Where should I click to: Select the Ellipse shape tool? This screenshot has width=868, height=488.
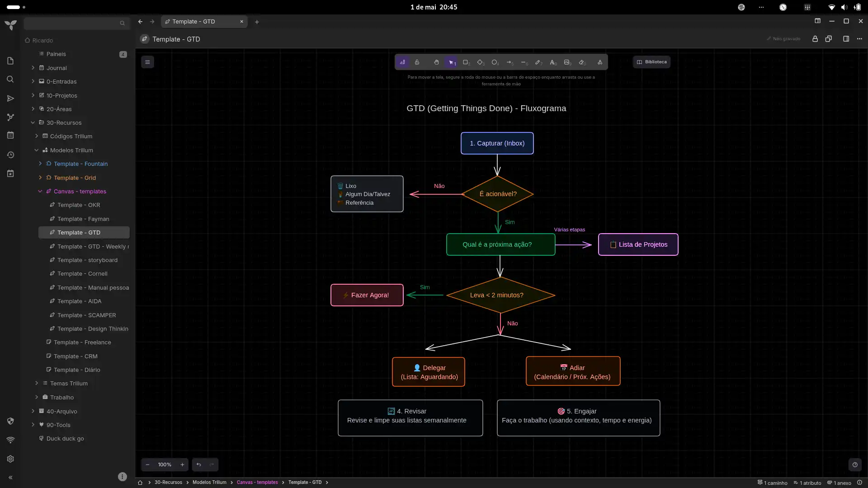495,62
